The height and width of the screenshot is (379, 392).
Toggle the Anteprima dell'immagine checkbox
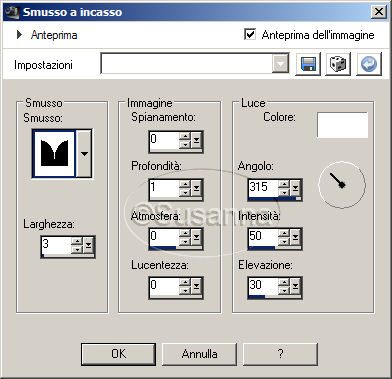(250, 34)
